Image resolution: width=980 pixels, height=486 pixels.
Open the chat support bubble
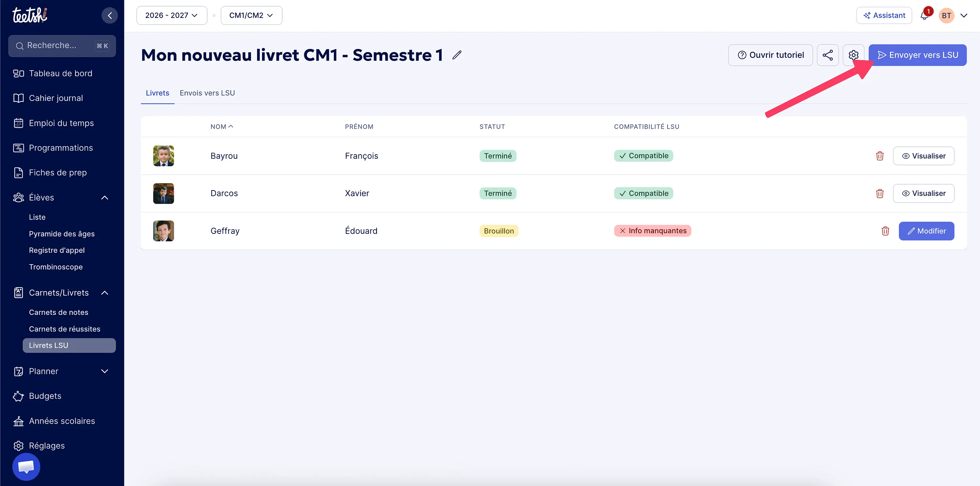click(26, 467)
